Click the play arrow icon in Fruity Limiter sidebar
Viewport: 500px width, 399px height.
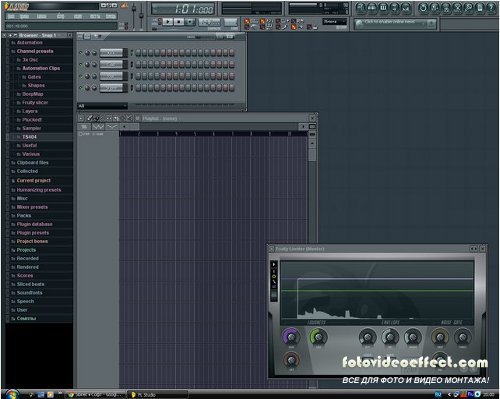coord(274,264)
